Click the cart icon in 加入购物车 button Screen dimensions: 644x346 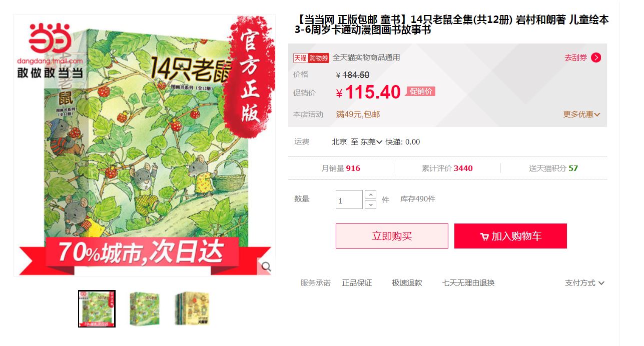484,236
